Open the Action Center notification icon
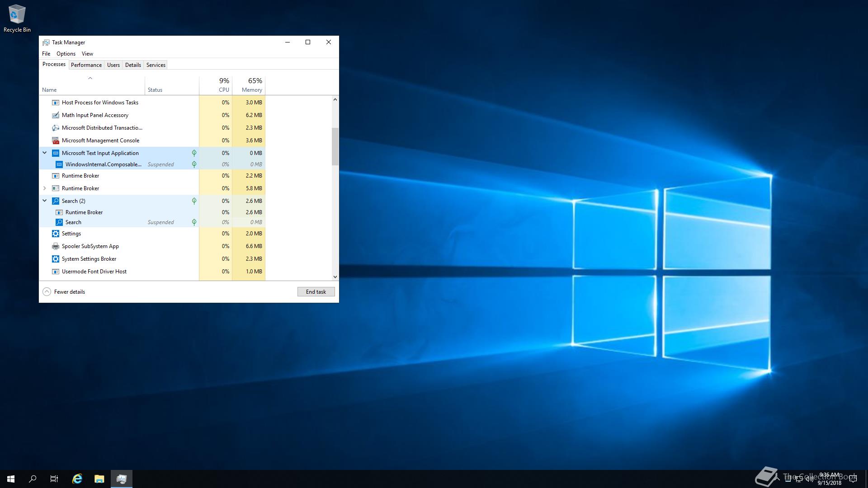The width and height of the screenshot is (868, 488). point(853,479)
